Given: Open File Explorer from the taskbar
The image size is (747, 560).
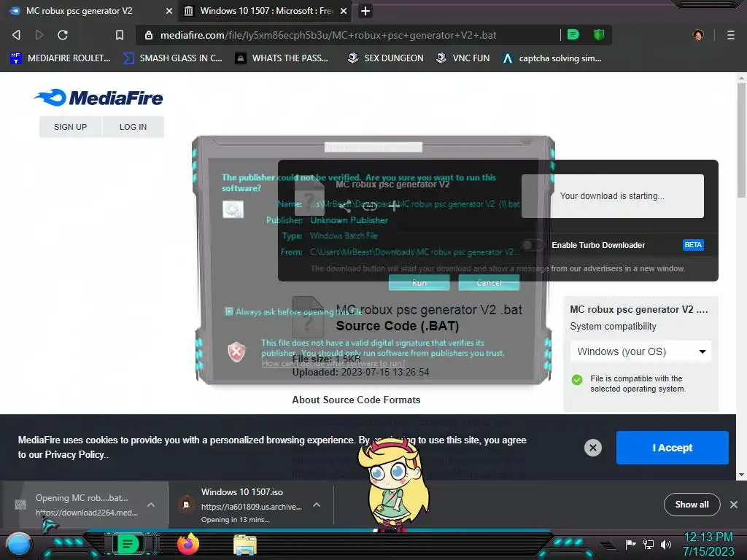Looking at the screenshot, I should point(245,545).
